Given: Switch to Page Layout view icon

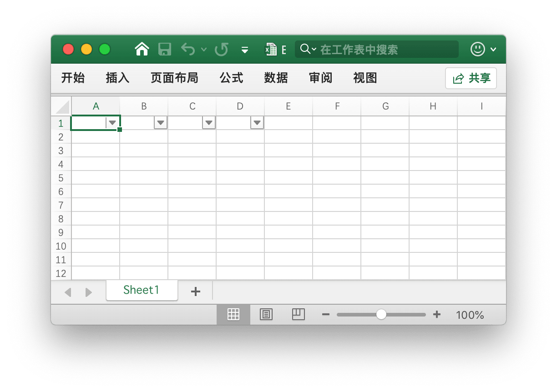Looking at the screenshot, I should tap(266, 314).
